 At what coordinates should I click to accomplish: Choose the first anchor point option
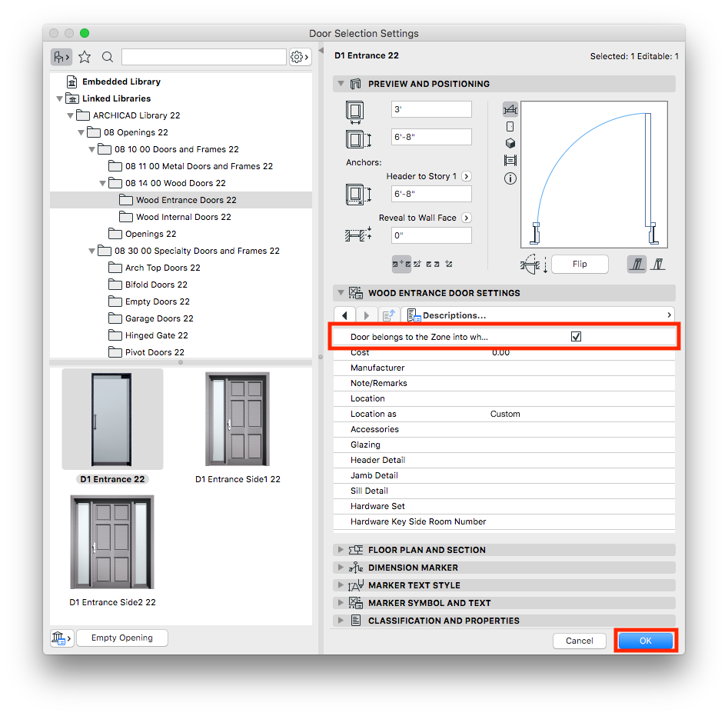click(x=401, y=264)
